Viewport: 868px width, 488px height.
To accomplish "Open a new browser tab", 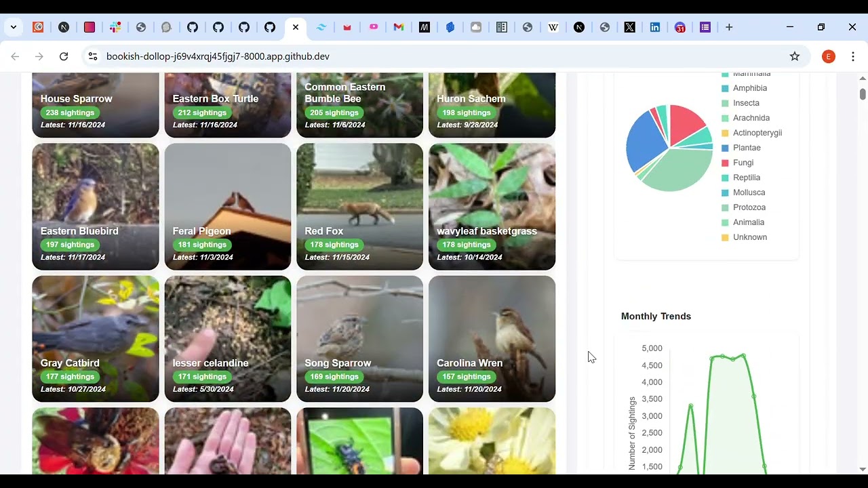I will [729, 27].
